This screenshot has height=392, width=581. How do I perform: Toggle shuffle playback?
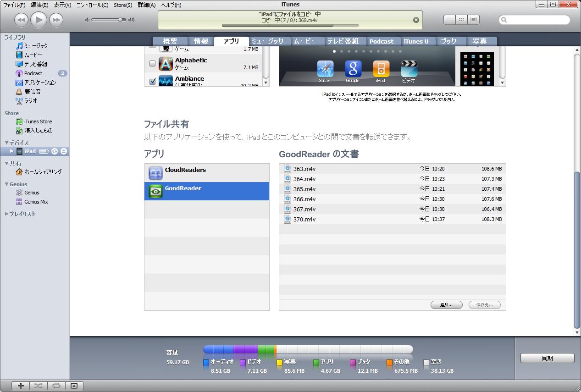pyautogui.click(x=38, y=386)
